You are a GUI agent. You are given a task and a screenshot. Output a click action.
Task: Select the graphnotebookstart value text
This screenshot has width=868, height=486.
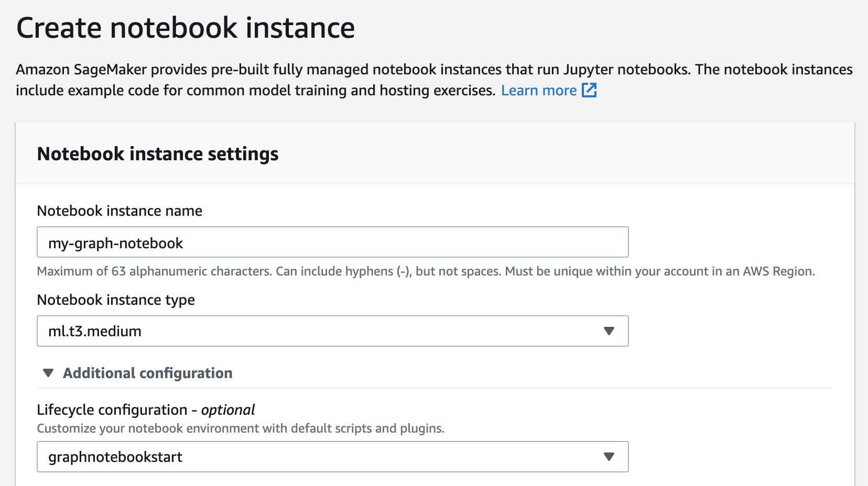point(115,457)
